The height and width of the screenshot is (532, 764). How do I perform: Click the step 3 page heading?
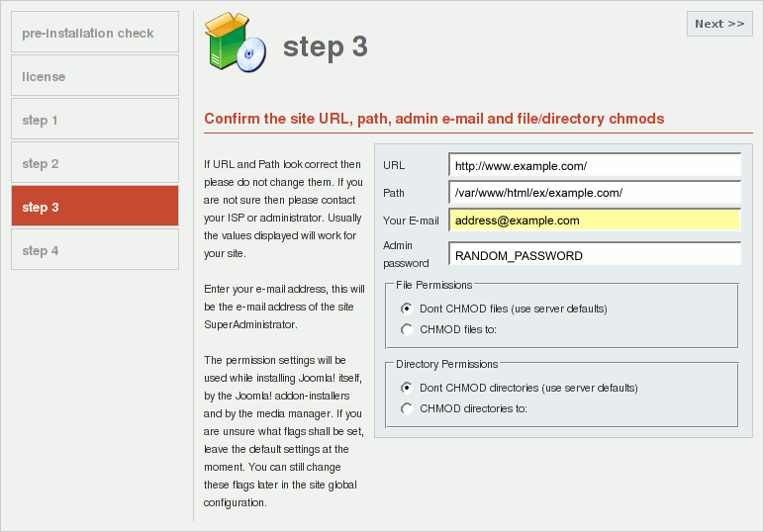pos(325,47)
